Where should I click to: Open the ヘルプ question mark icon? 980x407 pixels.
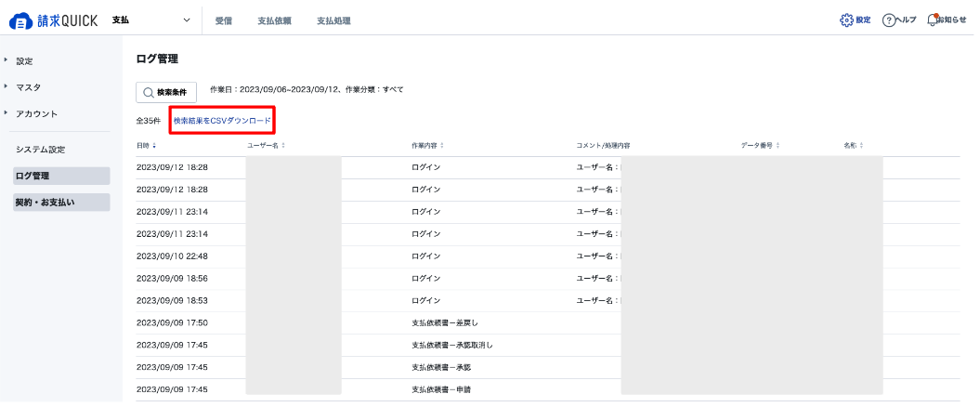888,20
